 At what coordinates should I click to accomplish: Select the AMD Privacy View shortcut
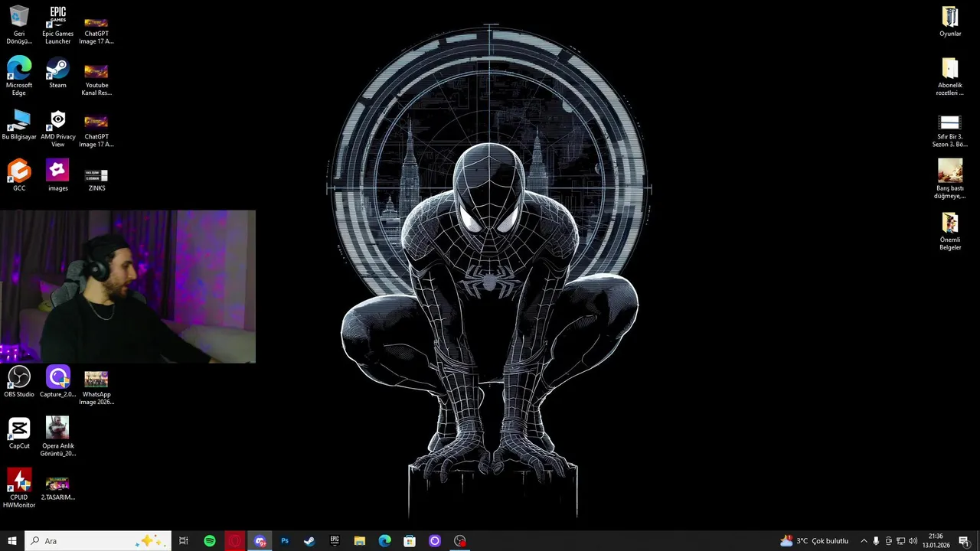click(x=58, y=128)
